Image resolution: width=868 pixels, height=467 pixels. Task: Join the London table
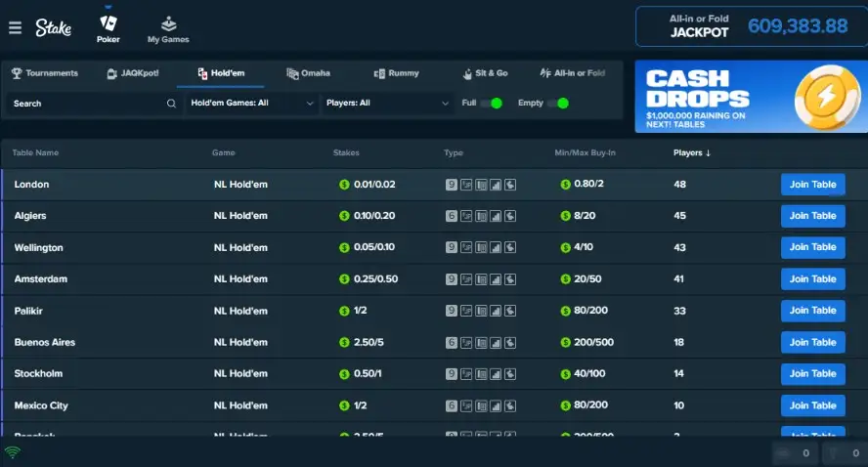812,185
